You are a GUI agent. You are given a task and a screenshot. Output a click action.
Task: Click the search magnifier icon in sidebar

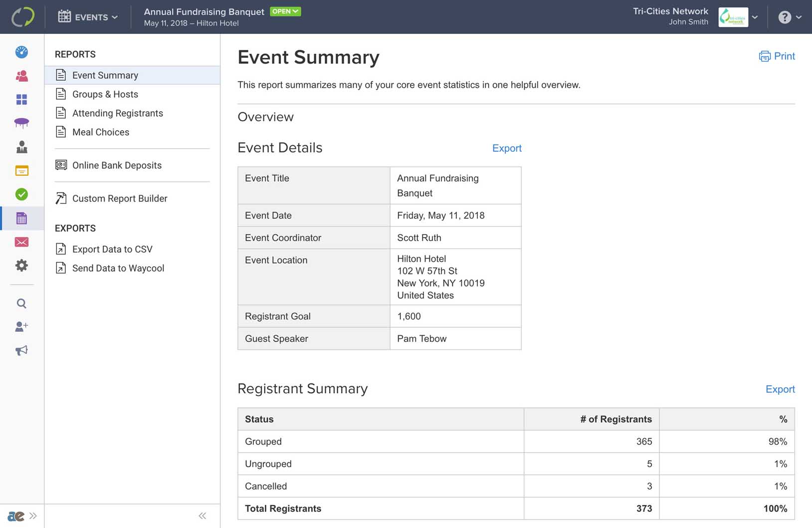(x=21, y=303)
